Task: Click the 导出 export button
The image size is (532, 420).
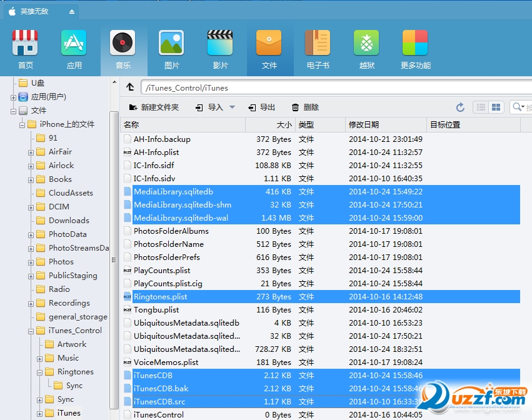Action: click(261, 107)
